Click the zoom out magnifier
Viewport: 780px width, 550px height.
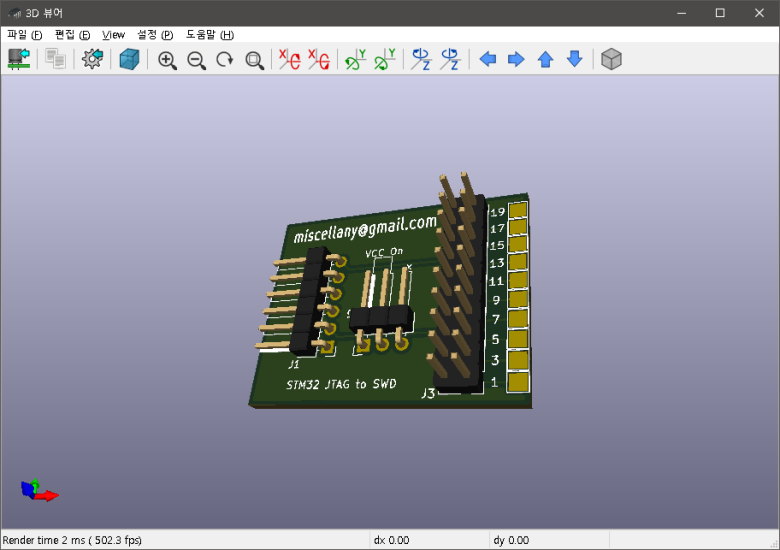click(x=196, y=60)
